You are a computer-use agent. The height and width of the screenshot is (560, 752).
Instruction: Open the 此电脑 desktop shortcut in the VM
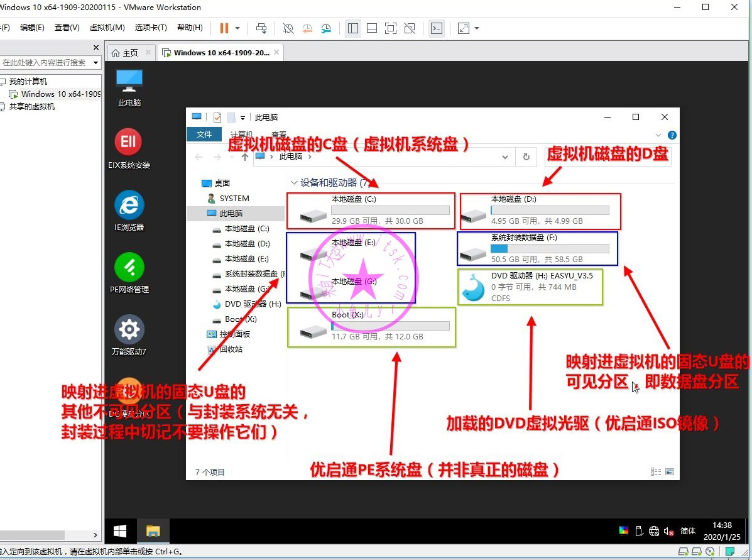(x=129, y=88)
